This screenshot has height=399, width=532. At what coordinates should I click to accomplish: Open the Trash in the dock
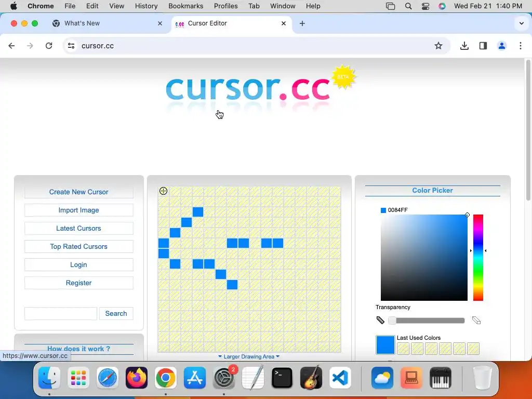(x=482, y=378)
